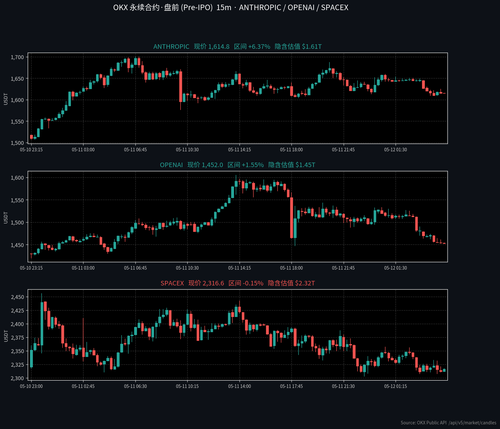Click the USDT axis label of SPACEX chart

pos(5,336)
